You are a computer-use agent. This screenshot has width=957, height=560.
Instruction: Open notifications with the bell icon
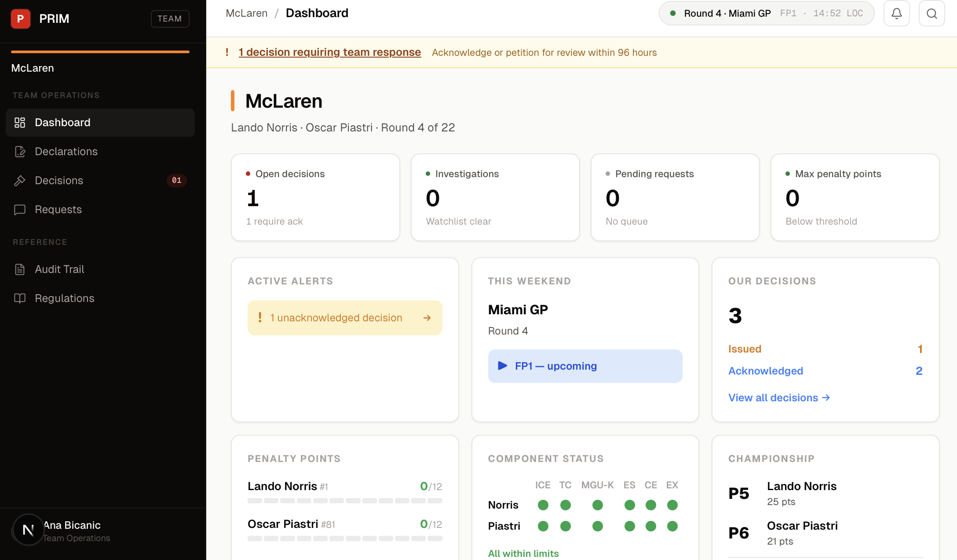pyautogui.click(x=897, y=13)
